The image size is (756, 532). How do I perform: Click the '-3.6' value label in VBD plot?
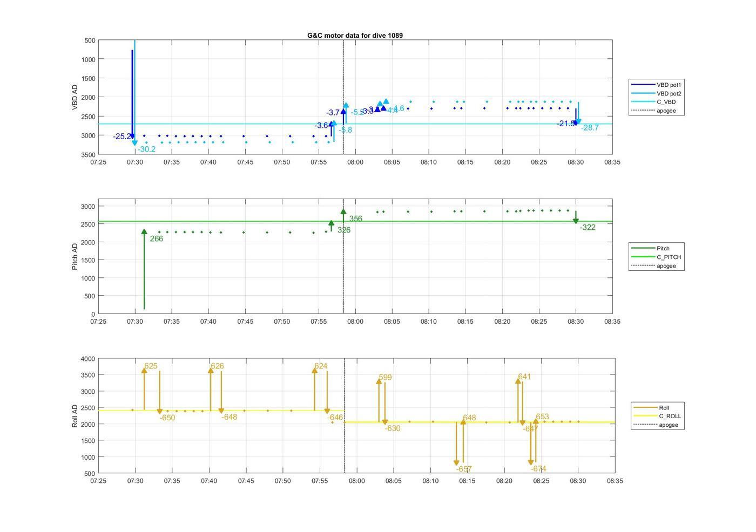322,126
